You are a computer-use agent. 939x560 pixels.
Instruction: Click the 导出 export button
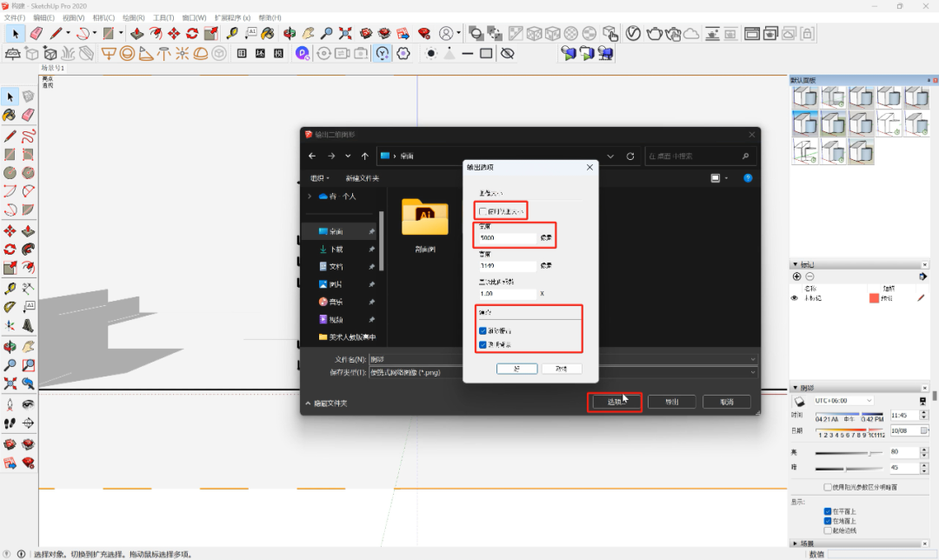click(672, 402)
